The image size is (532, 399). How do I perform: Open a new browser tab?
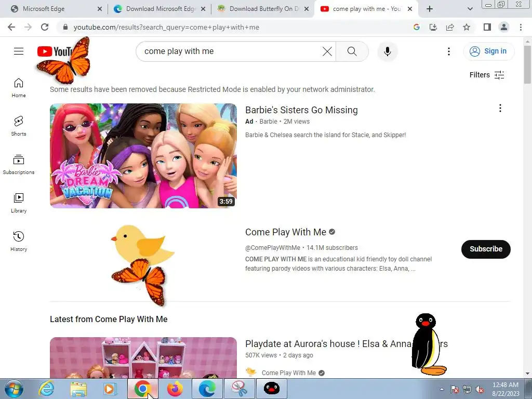430,9
